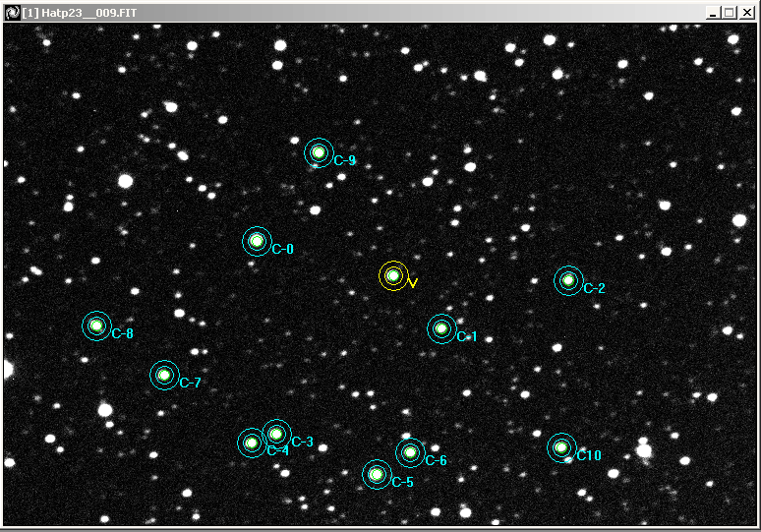This screenshot has width=761, height=532.
Task: Select comparison star C-8 aperture
Action: pyautogui.click(x=96, y=325)
